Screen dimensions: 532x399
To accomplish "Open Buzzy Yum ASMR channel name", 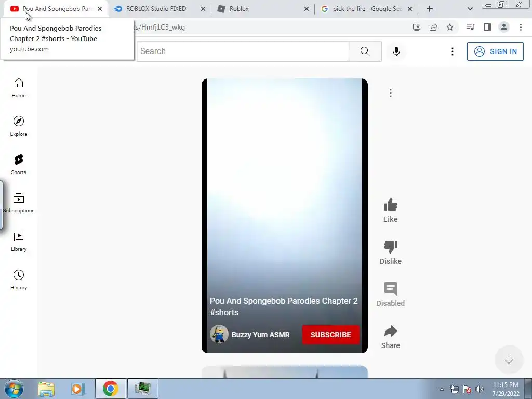I will tap(261, 335).
